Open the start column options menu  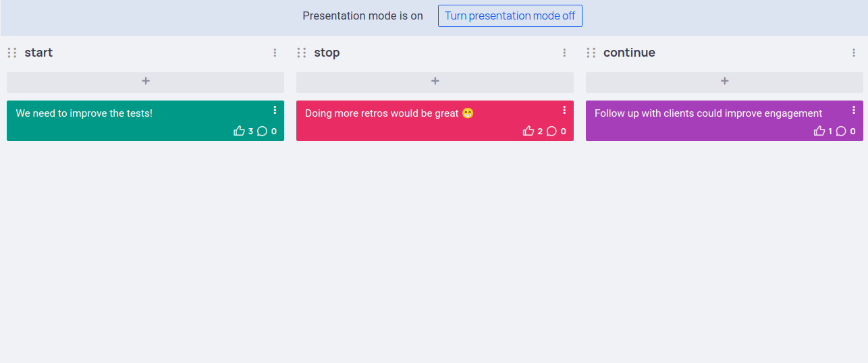point(275,53)
